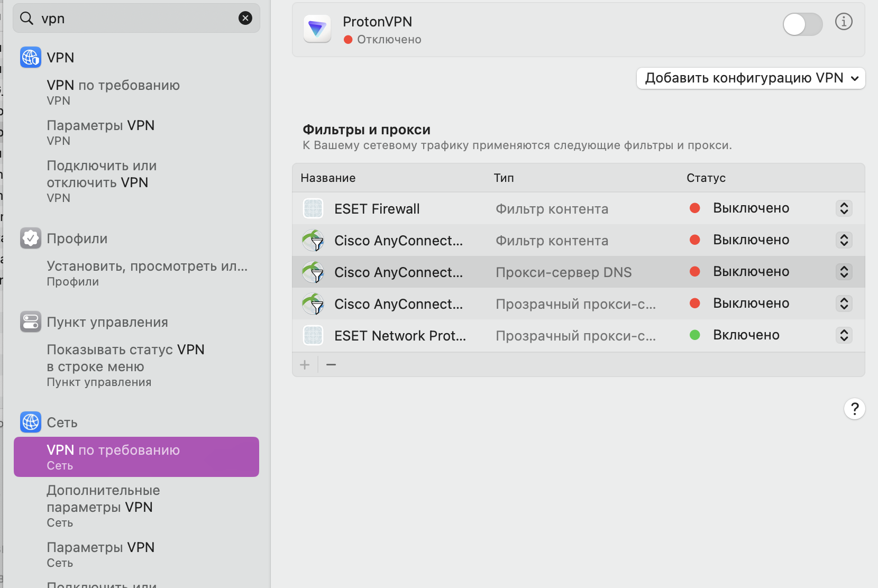Screen dimensions: 878x588
Task: Open status stepper for ESET Firewall
Action: click(x=844, y=208)
